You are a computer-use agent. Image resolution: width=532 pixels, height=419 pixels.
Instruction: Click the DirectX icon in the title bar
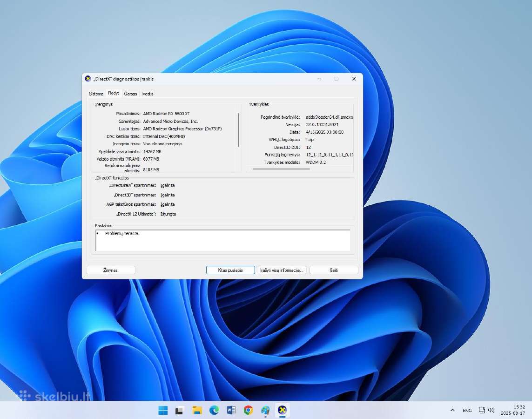pos(88,79)
